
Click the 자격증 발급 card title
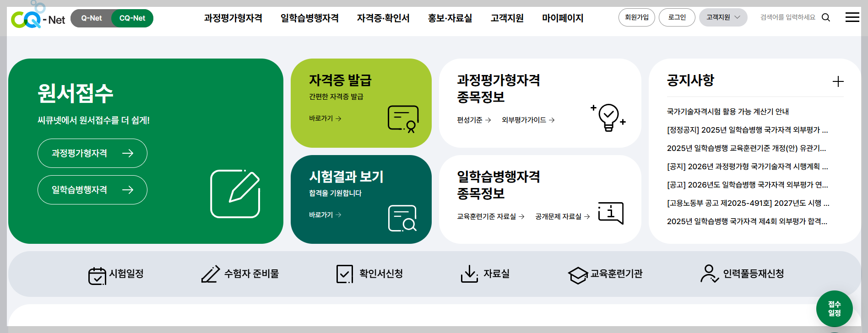pyautogui.click(x=340, y=81)
